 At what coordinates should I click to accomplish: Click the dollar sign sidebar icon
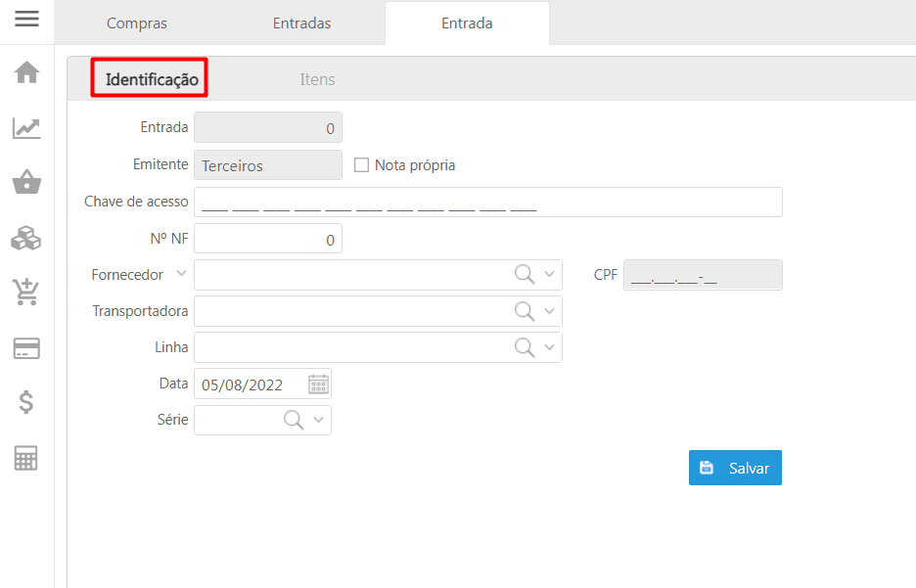(26, 402)
